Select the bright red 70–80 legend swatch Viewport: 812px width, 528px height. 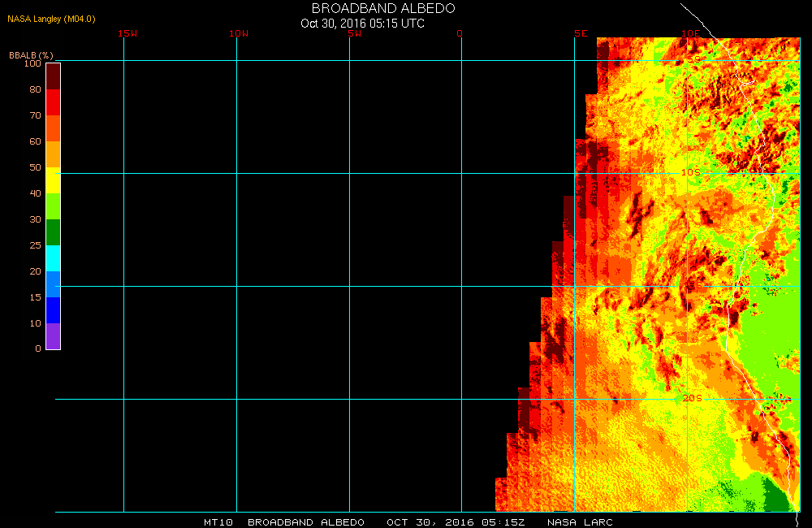(x=53, y=102)
